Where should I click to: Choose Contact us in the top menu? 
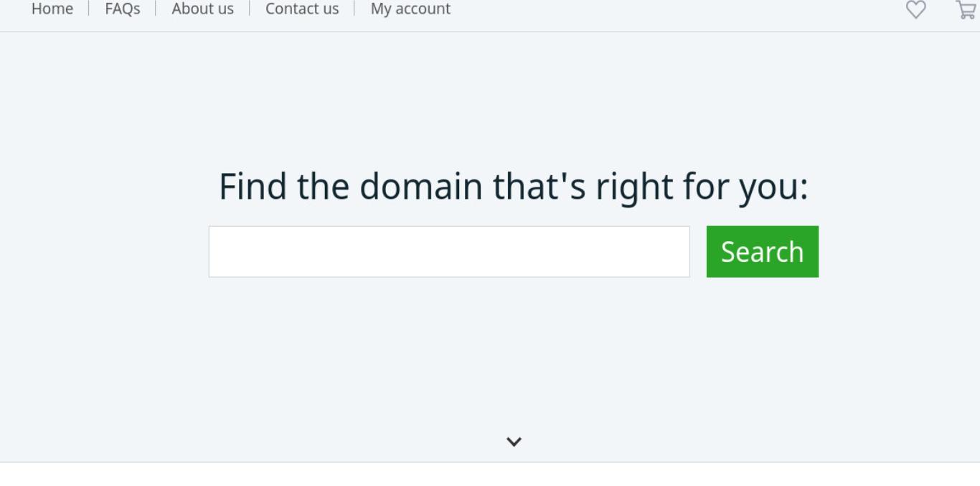[x=302, y=9]
